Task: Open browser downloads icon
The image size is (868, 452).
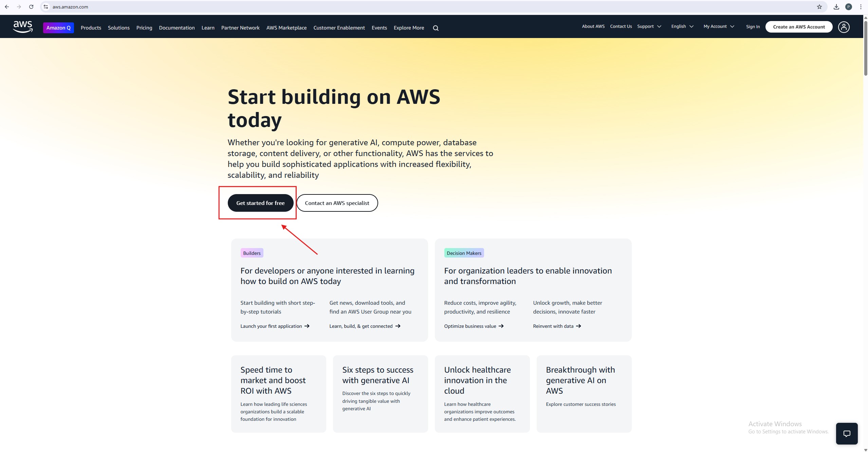Action: (836, 7)
